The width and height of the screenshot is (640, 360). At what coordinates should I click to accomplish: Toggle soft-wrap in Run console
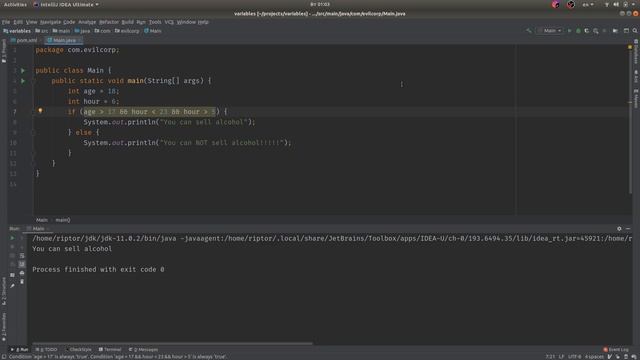(x=22, y=256)
